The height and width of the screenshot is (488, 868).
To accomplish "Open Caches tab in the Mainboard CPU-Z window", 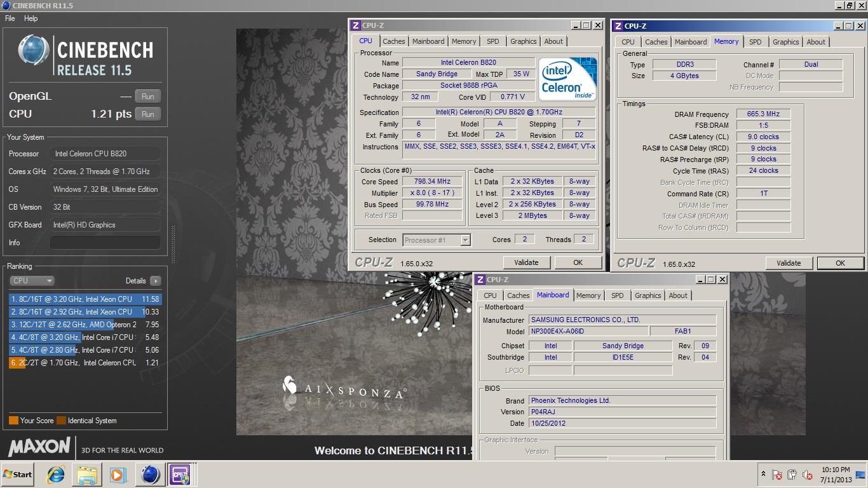I will tap(518, 295).
